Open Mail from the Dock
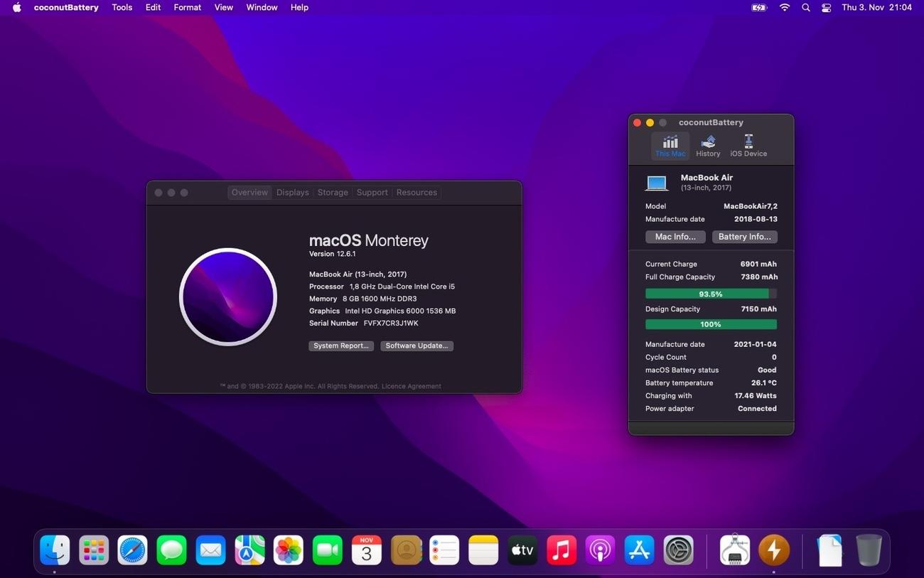Image resolution: width=924 pixels, height=578 pixels. point(210,550)
